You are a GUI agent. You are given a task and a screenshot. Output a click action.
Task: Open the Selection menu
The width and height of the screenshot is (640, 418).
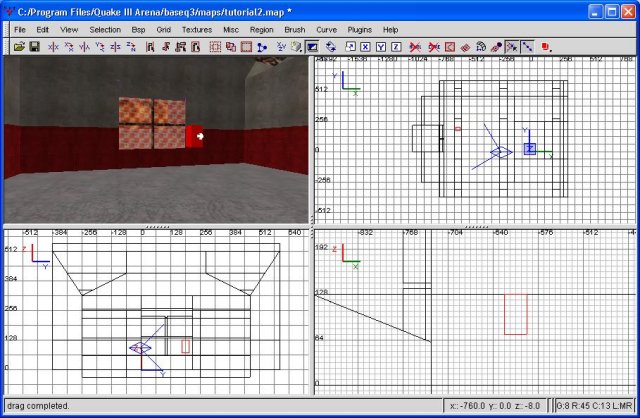[105, 30]
